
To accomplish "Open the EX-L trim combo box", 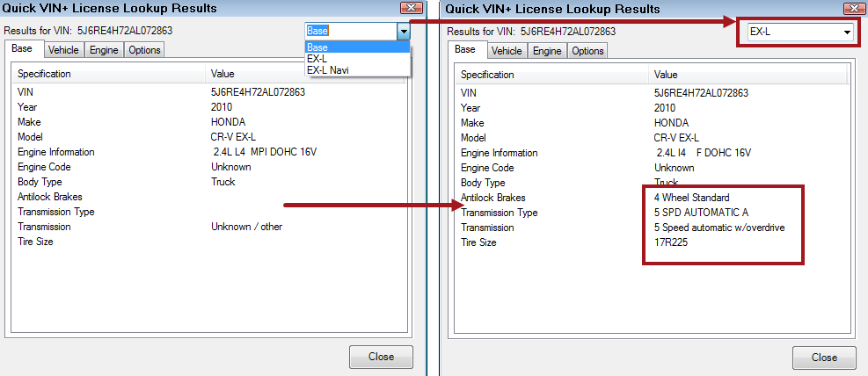I will 847,32.
